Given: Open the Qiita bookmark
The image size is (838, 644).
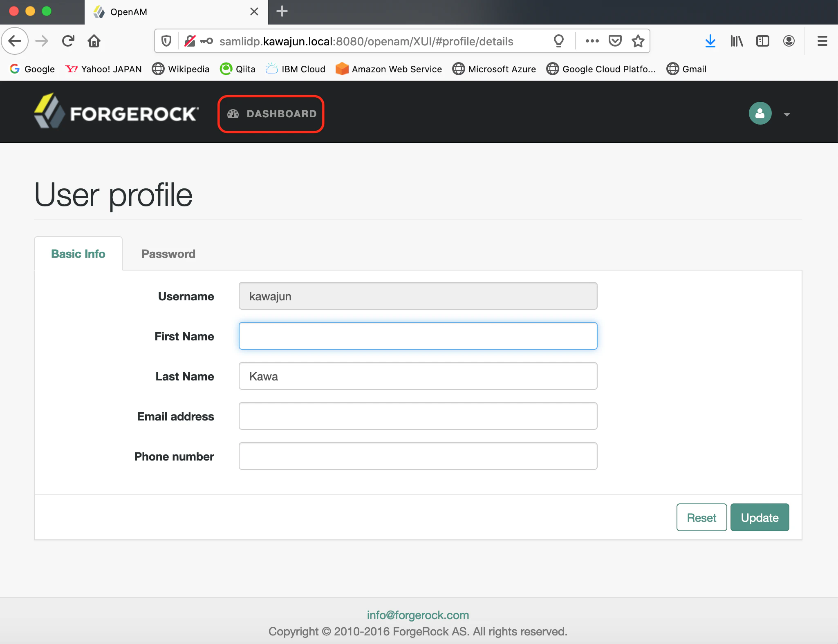Looking at the screenshot, I should click(238, 69).
